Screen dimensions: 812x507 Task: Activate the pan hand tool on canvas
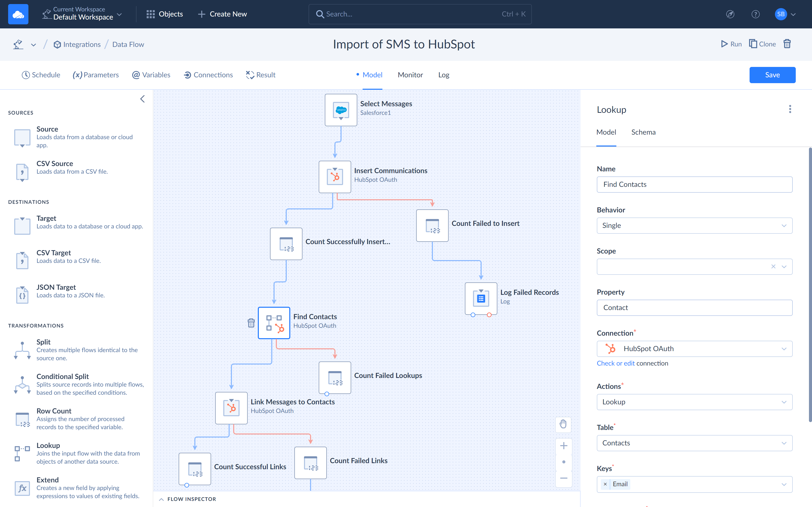coord(563,424)
